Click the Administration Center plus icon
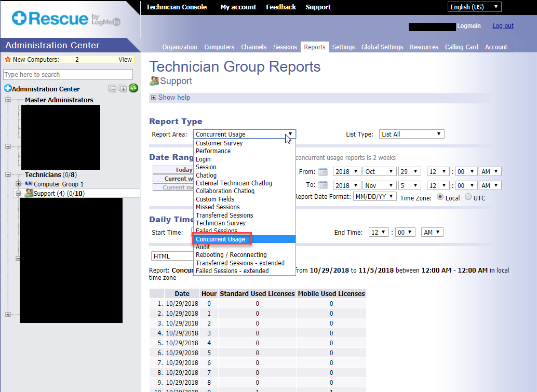 [x=8, y=88]
